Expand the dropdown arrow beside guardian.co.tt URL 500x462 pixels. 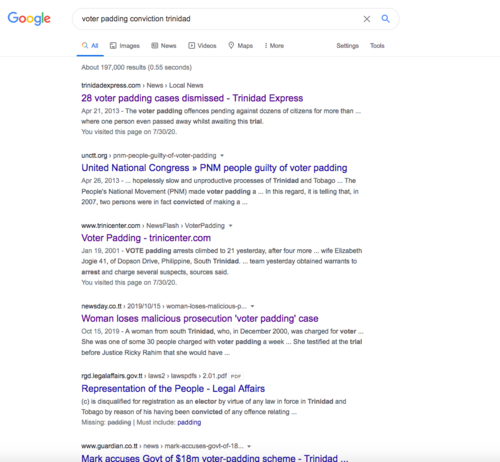click(249, 446)
